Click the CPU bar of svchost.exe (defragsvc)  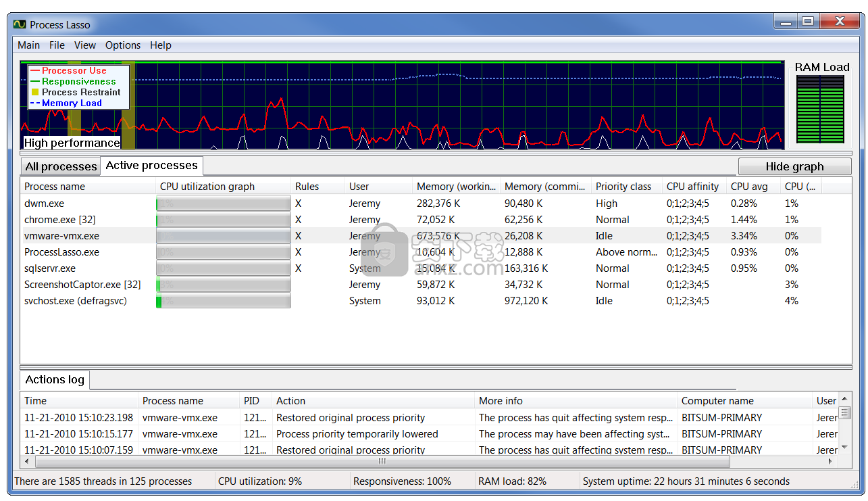[224, 301]
